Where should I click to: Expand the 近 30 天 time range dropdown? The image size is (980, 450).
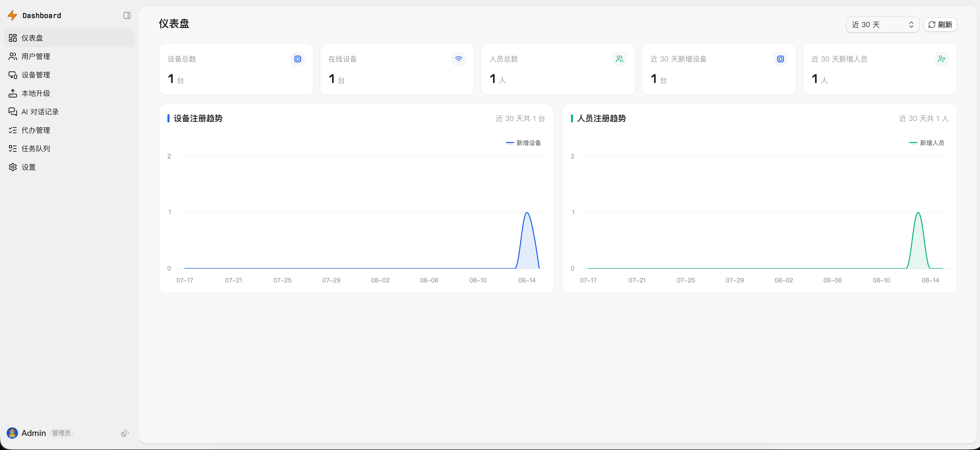[882, 25]
